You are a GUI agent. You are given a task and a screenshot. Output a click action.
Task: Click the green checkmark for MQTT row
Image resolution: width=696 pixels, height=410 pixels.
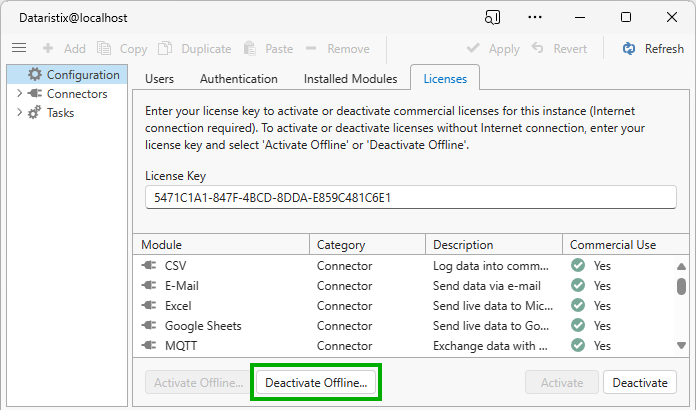click(578, 346)
